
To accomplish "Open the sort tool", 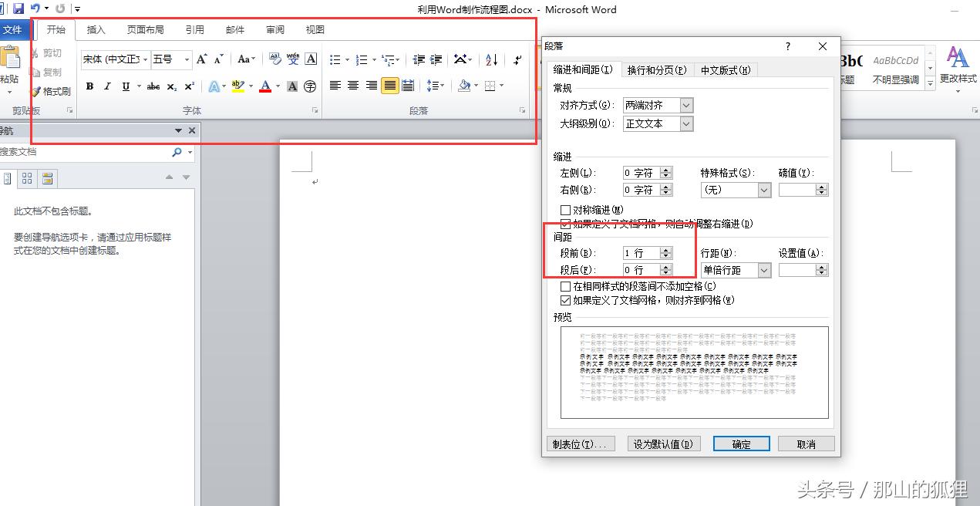I will (x=491, y=59).
